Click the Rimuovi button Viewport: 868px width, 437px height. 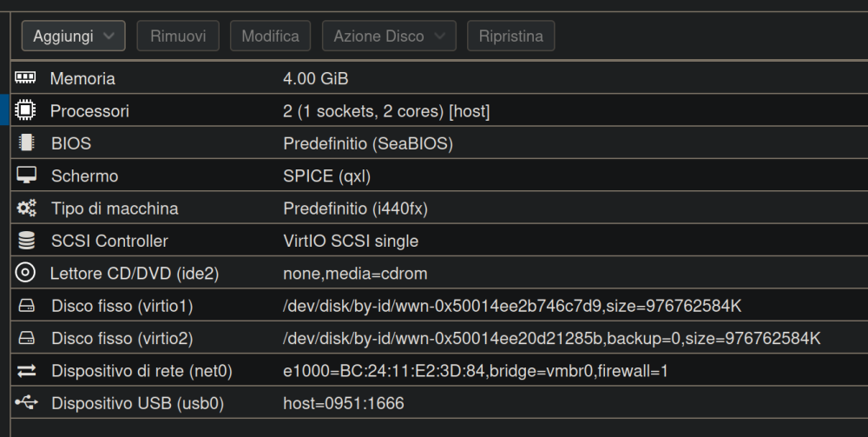click(178, 36)
